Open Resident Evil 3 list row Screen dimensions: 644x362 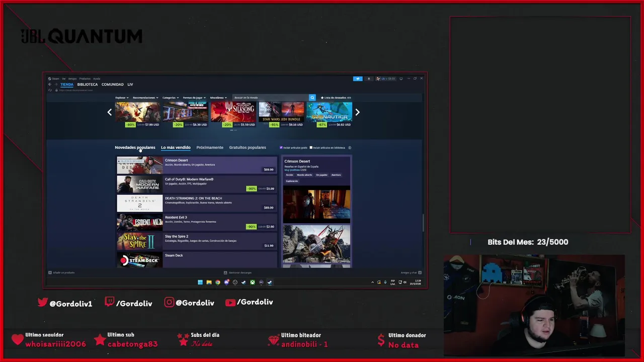tap(197, 222)
